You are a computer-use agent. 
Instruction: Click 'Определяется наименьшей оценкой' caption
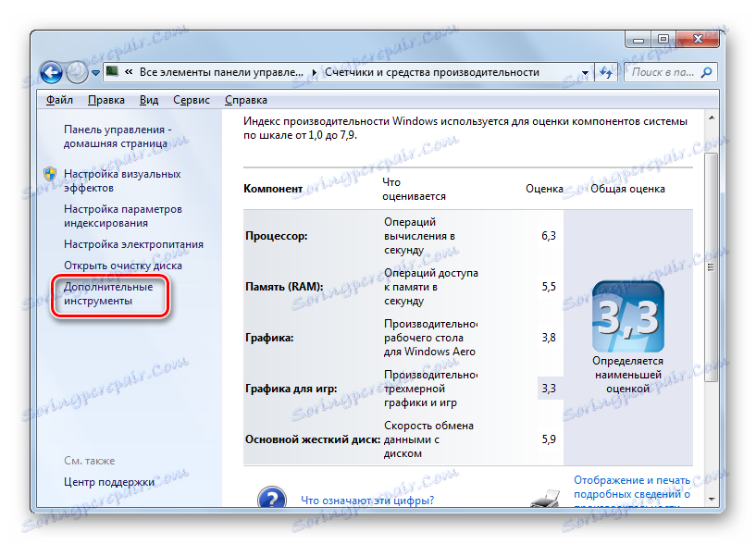pyautogui.click(x=627, y=375)
